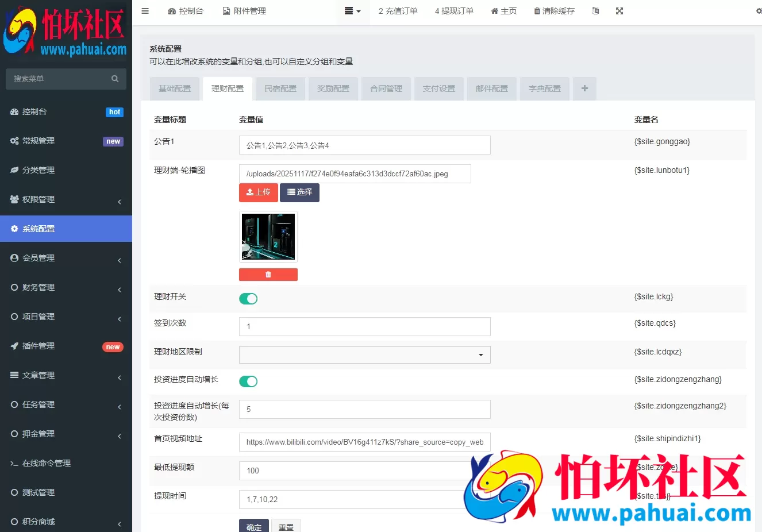Expand 押金管理 sidebar menu

66,434
